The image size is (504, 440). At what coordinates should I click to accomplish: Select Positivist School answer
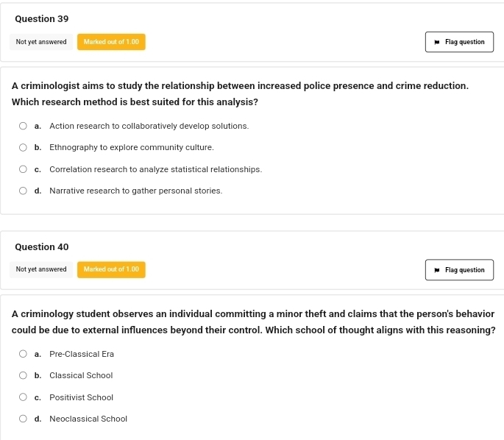pyautogui.click(x=24, y=398)
